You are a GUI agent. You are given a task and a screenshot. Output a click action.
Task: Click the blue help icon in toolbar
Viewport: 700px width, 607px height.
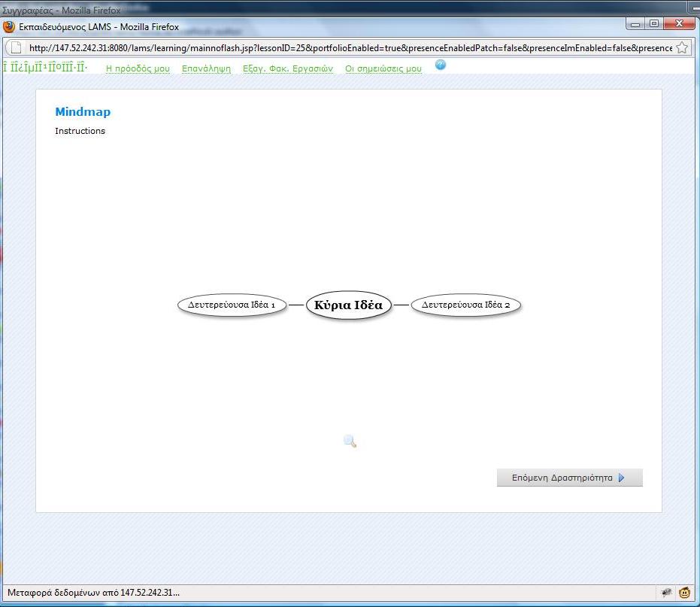point(441,65)
